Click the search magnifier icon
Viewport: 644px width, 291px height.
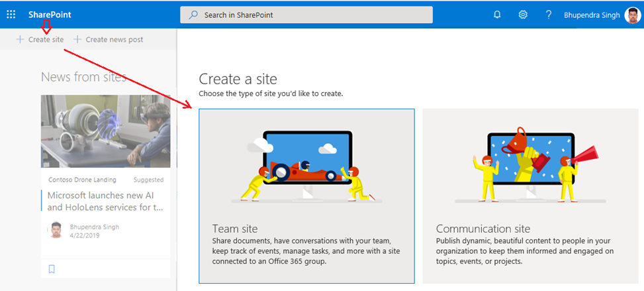click(x=193, y=15)
